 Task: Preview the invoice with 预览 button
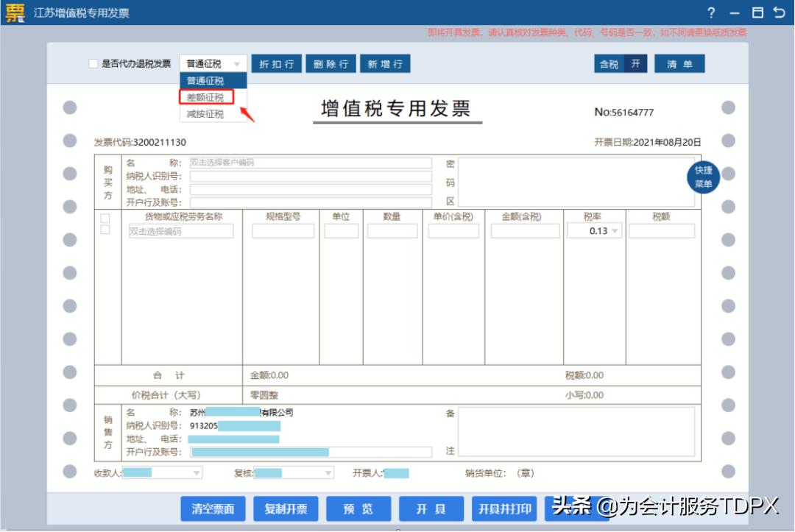pyautogui.click(x=358, y=508)
